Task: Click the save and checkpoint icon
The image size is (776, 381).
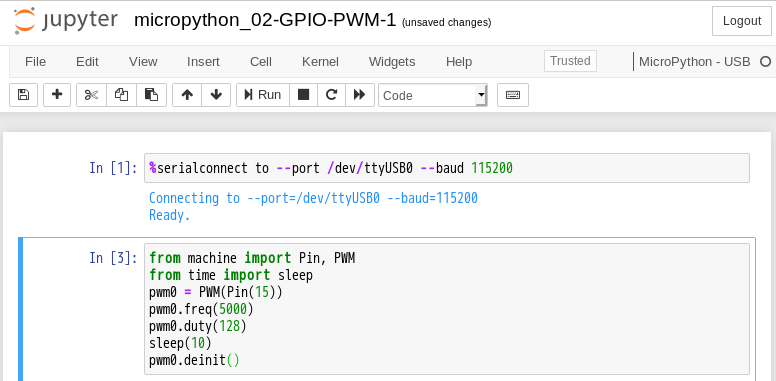Action: coord(23,95)
